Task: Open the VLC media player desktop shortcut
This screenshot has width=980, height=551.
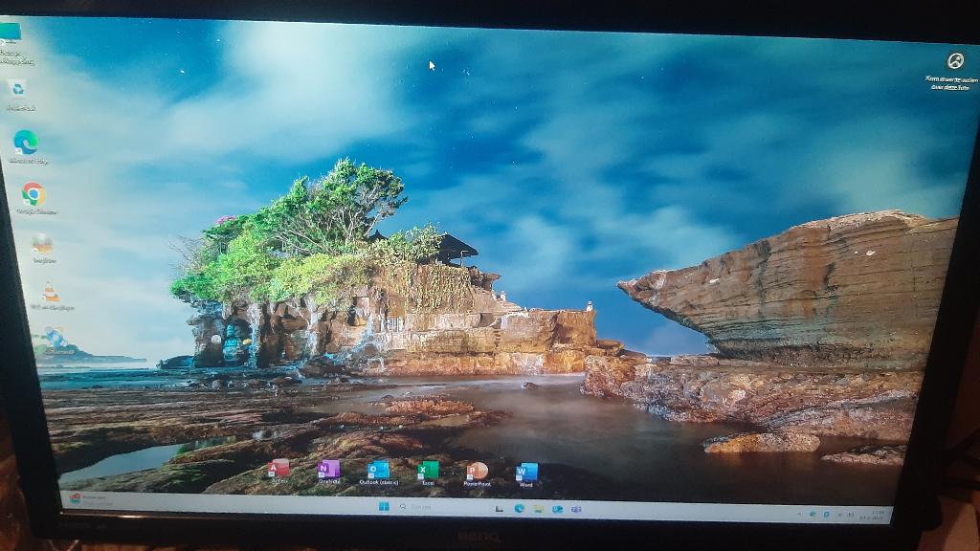Action: 52,297
